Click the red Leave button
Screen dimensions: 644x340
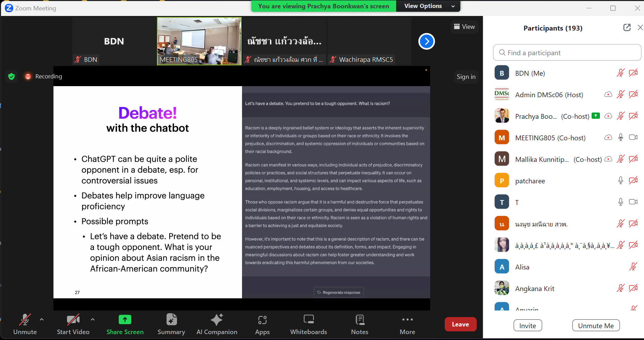460,324
